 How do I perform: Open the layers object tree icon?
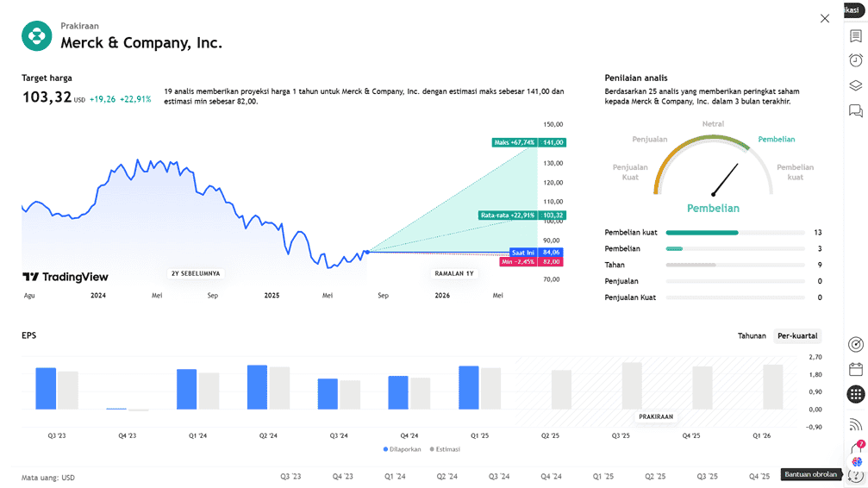(x=856, y=85)
